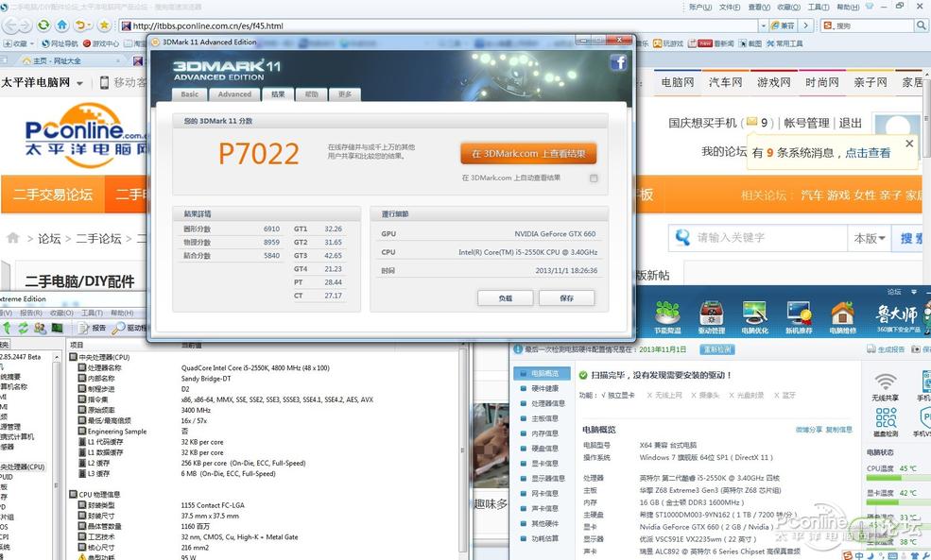Click the 网址导航 bookmark icon

coord(60,43)
